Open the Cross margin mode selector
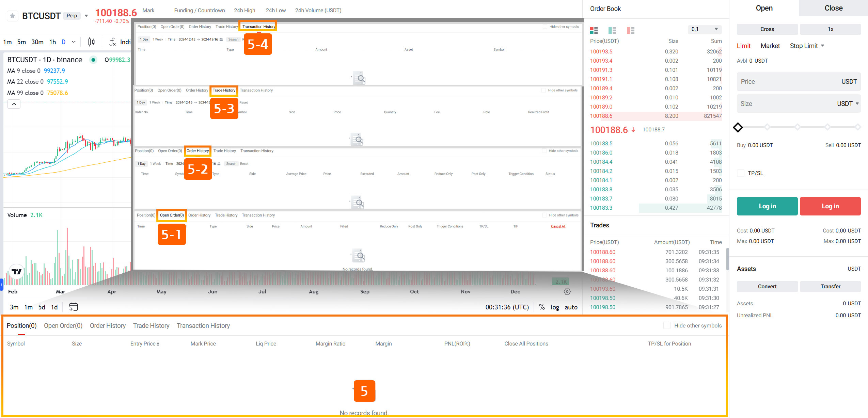The height and width of the screenshot is (418, 868). tap(767, 29)
